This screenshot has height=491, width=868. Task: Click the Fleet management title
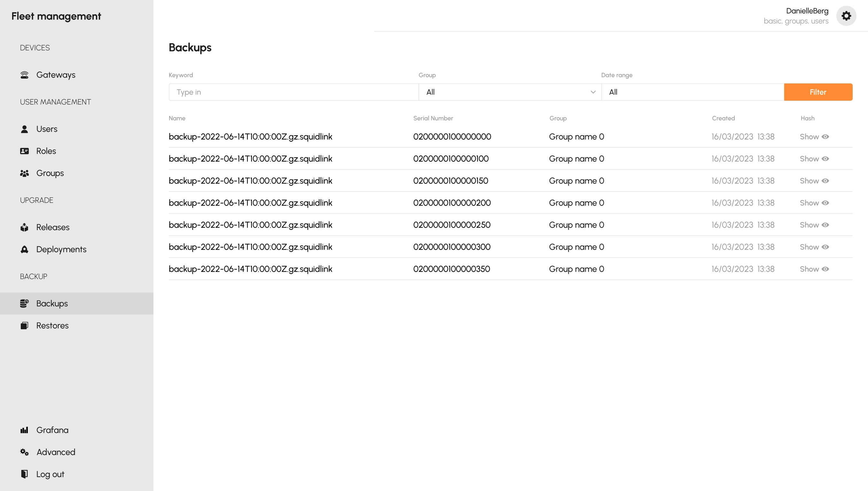[56, 16]
